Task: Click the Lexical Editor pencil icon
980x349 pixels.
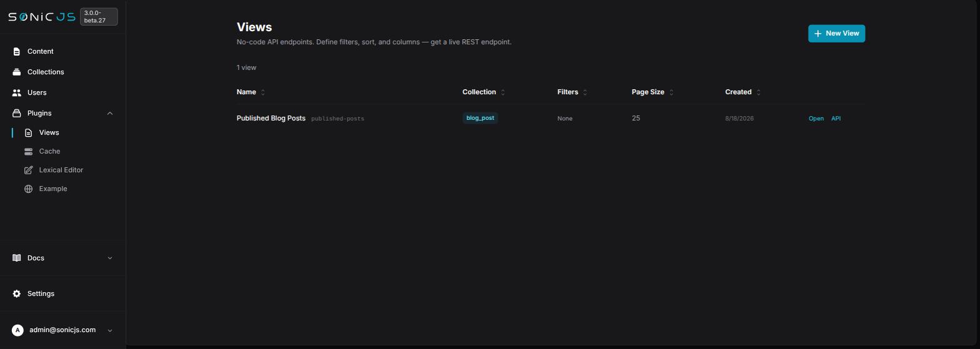Action: click(28, 170)
